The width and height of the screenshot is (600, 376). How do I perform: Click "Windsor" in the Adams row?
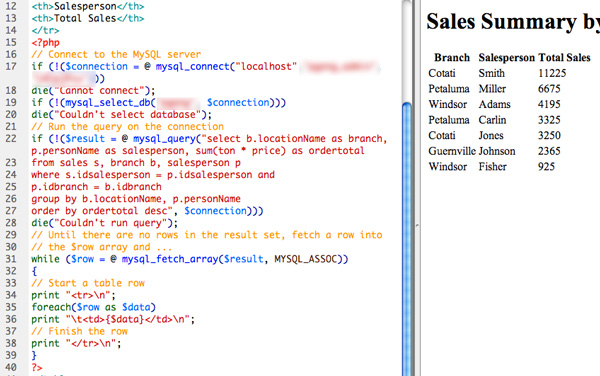[x=448, y=104]
